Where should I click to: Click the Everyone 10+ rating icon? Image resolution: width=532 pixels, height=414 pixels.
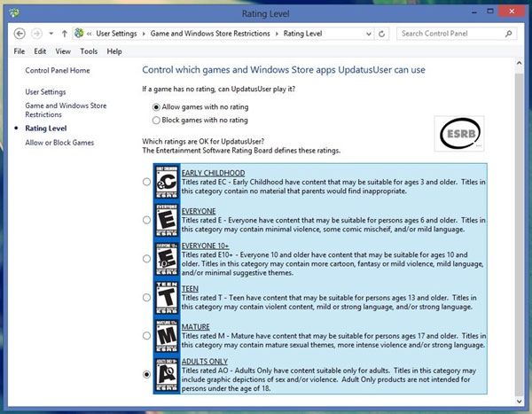pyautogui.click(x=167, y=259)
